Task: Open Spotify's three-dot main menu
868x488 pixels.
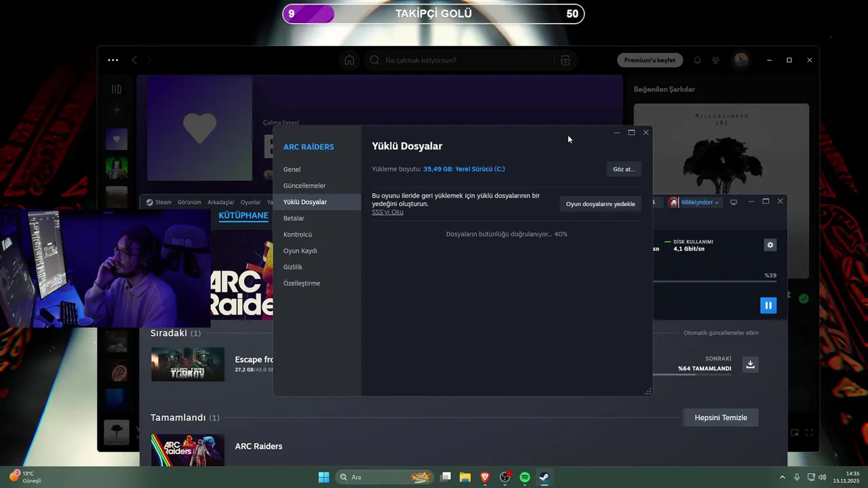Action: point(113,60)
